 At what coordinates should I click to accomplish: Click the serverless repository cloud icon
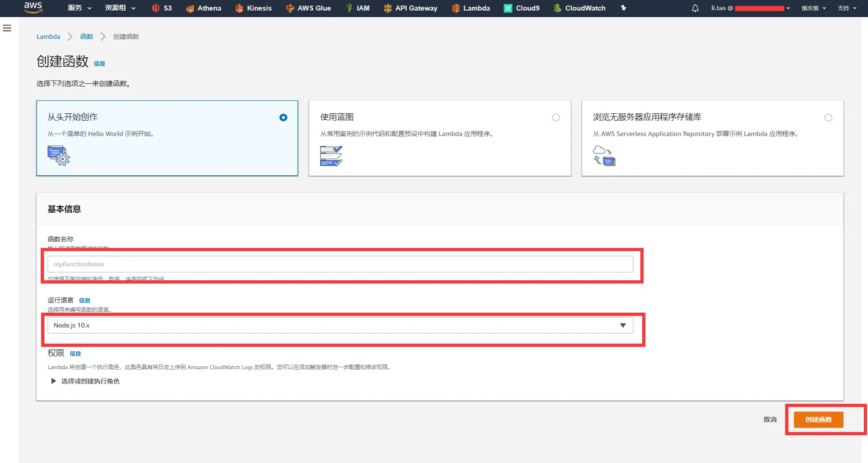pyautogui.click(x=604, y=155)
